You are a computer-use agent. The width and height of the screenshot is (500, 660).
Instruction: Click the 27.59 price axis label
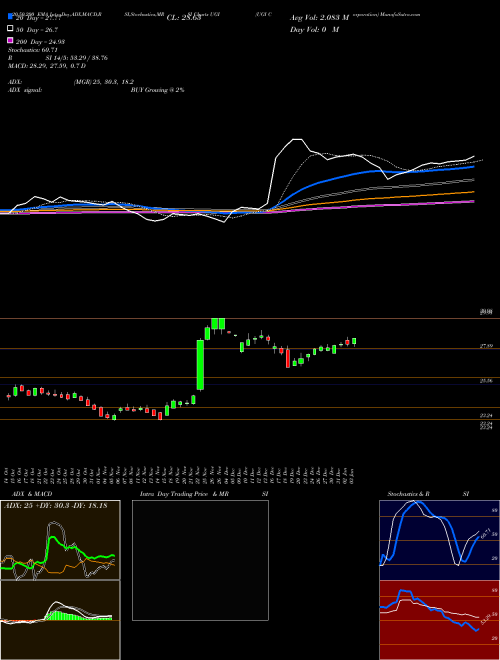(x=486, y=346)
